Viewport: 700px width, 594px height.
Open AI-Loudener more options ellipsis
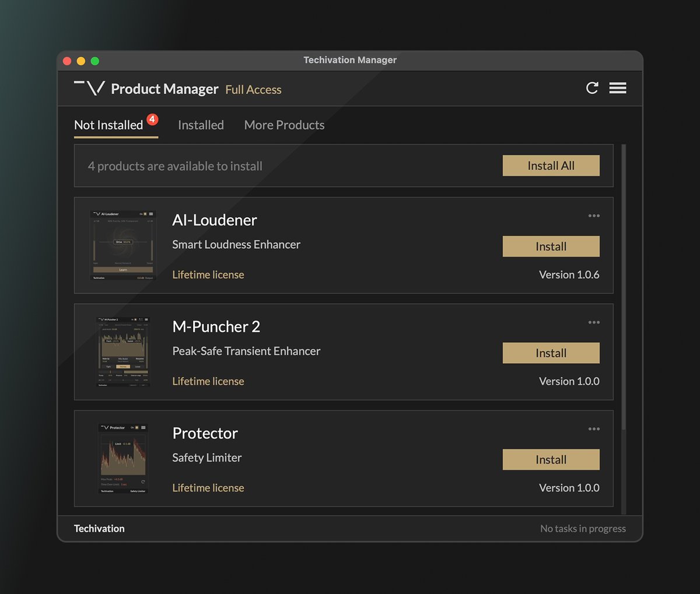coord(594,216)
